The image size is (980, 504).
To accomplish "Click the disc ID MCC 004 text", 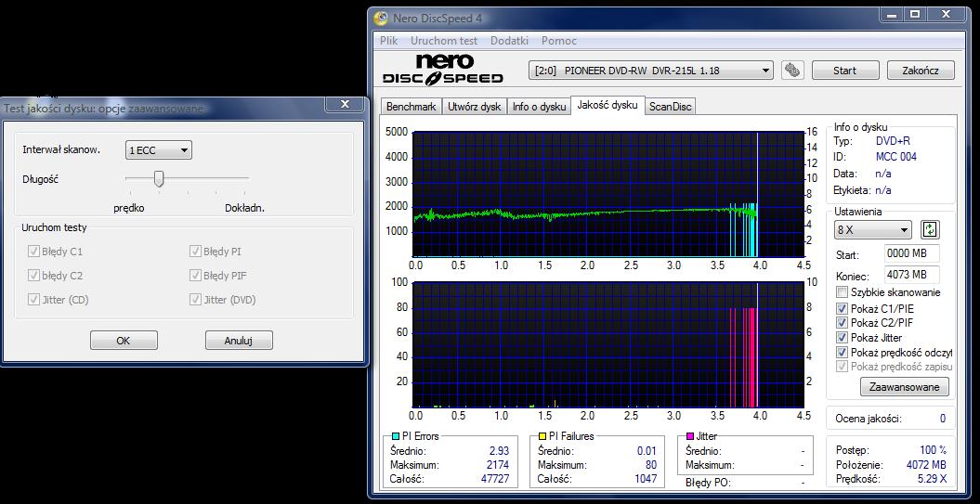I will 896,157.
